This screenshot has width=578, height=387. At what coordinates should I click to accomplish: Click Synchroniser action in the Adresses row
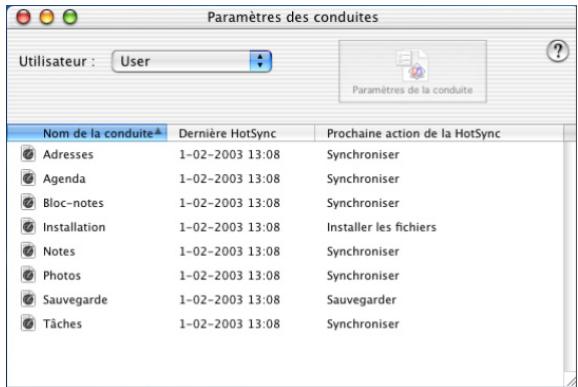[x=363, y=155]
